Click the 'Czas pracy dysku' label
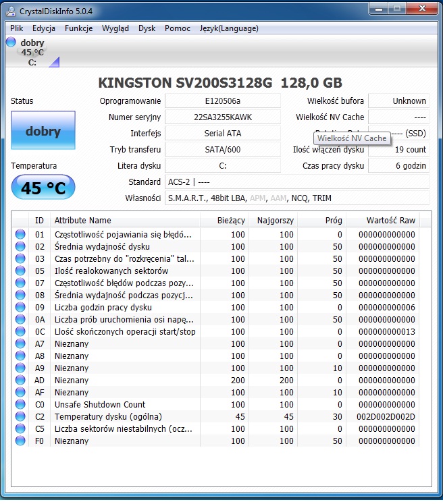This screenshot has width=443, height=504. (333, 165)
